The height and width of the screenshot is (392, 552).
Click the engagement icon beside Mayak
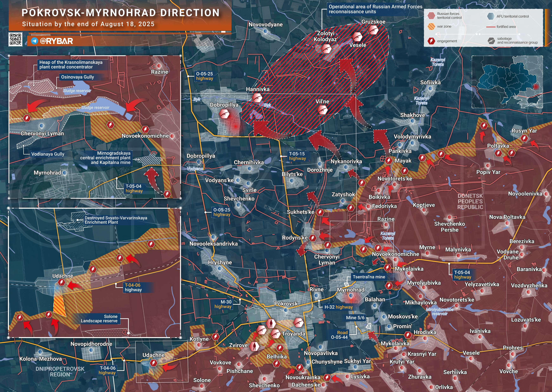click(389, 160)
